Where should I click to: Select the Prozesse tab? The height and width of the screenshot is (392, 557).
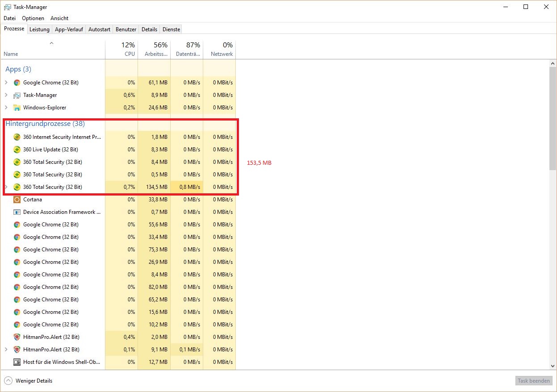14,29
